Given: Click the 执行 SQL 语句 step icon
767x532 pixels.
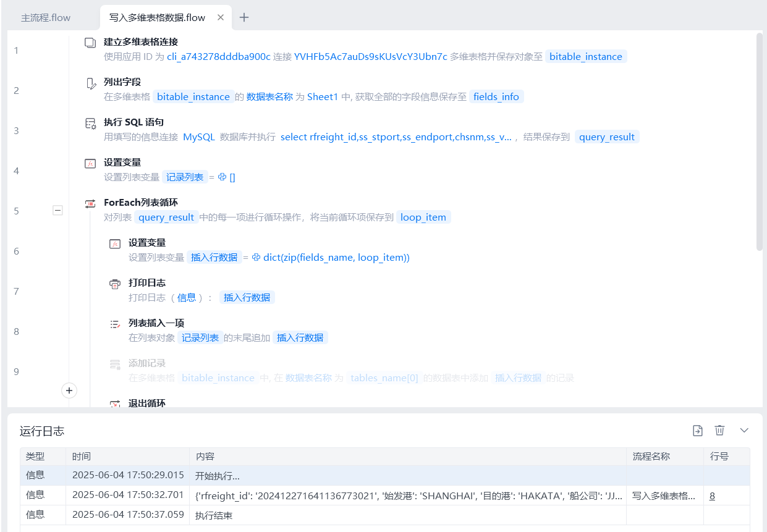Looking at the screenshot, I should pos(90,124).
